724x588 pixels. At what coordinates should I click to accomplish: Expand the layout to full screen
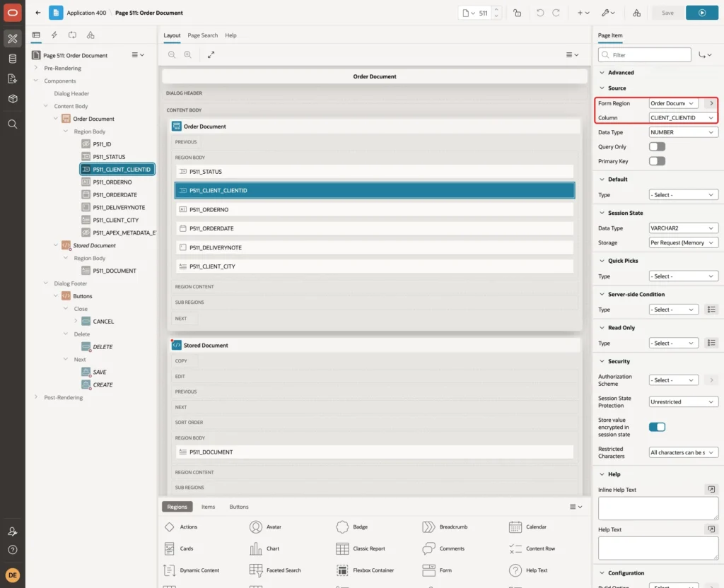pos(211,54)
